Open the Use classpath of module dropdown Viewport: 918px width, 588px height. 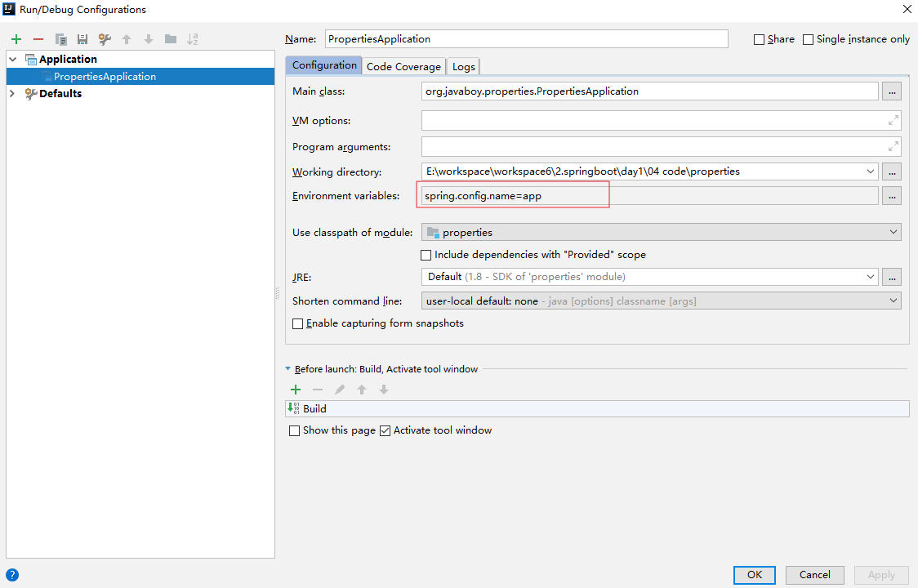[x=661, y=233]
